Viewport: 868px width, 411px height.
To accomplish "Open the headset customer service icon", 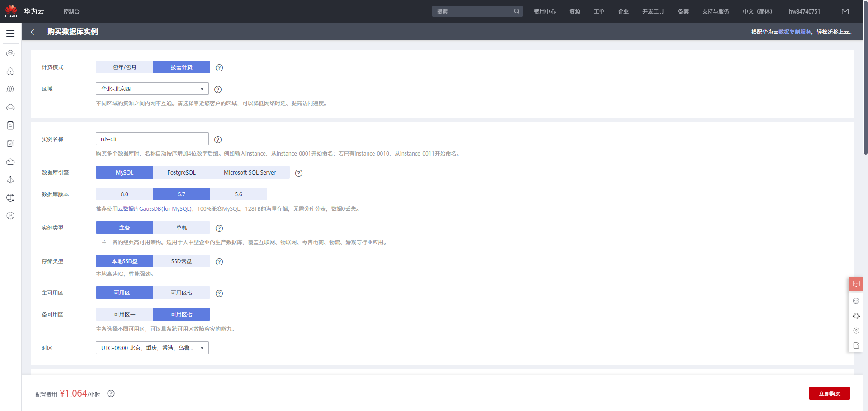I will (856, 316).
